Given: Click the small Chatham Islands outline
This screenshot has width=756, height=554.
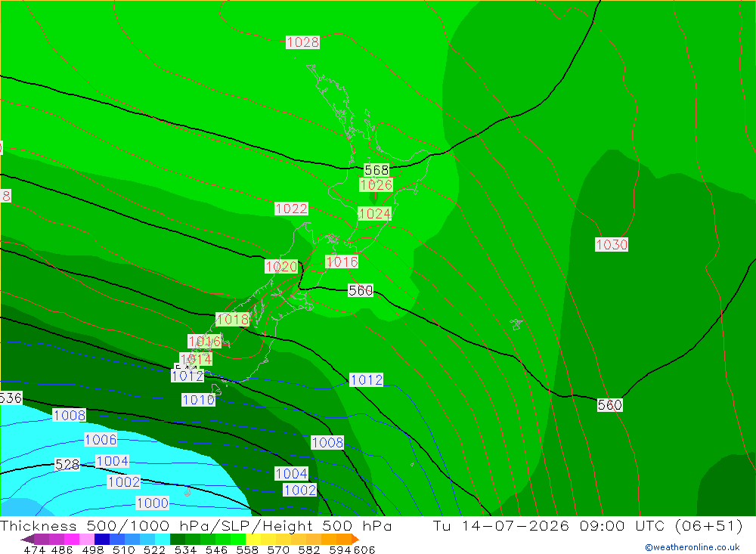Looking at the screenshot, I should click(516, 324).
